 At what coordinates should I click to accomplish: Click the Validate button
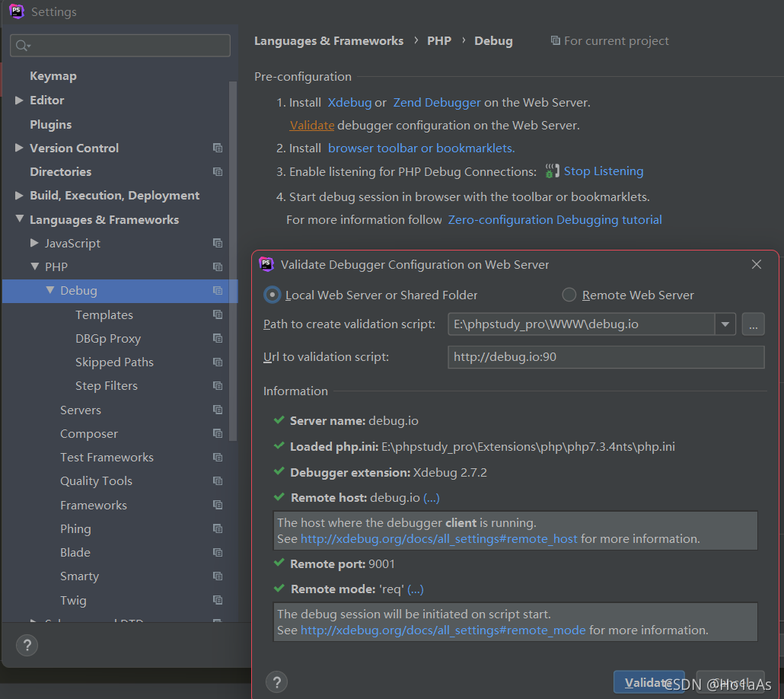[x=649, y=682]
